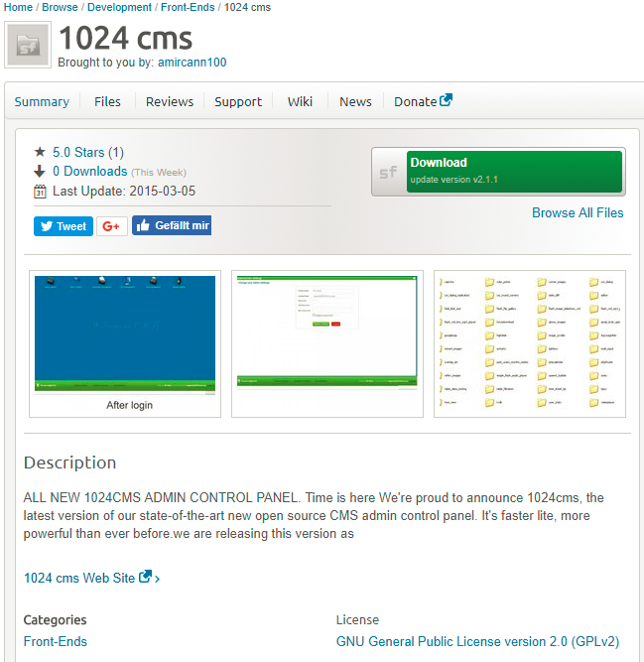Open Front-Ends breadcrumb link
Viewport: 644px width, 662px height.
188,7
